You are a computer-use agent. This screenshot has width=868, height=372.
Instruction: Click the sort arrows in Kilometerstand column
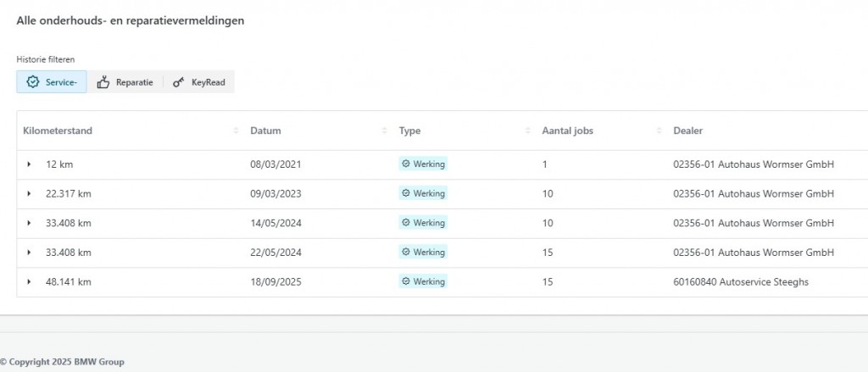coord(236,130)
